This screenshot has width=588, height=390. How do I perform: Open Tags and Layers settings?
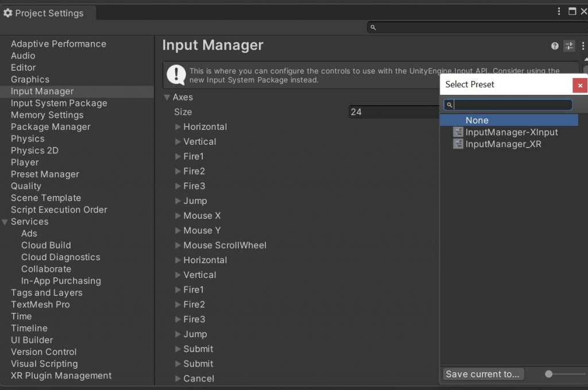coord(47,293)
